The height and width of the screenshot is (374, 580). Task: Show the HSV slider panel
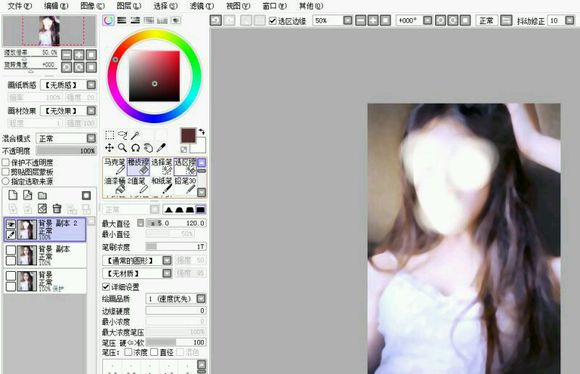point(135,20)
